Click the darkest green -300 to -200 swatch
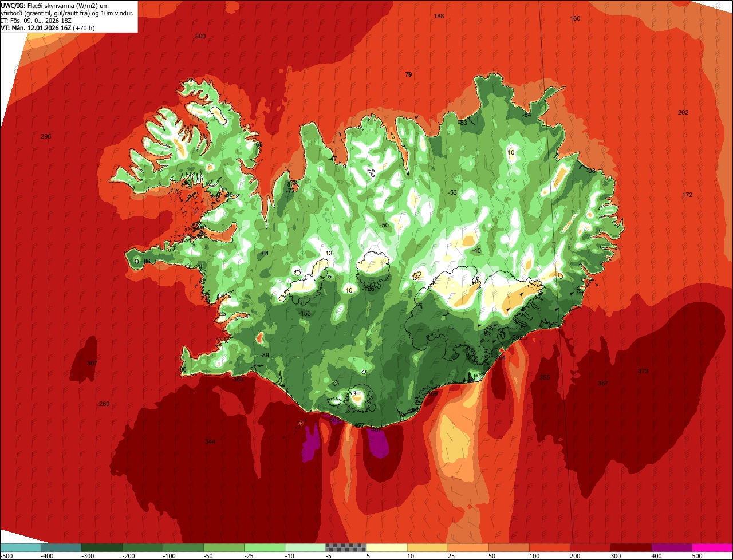 (101, 547)
